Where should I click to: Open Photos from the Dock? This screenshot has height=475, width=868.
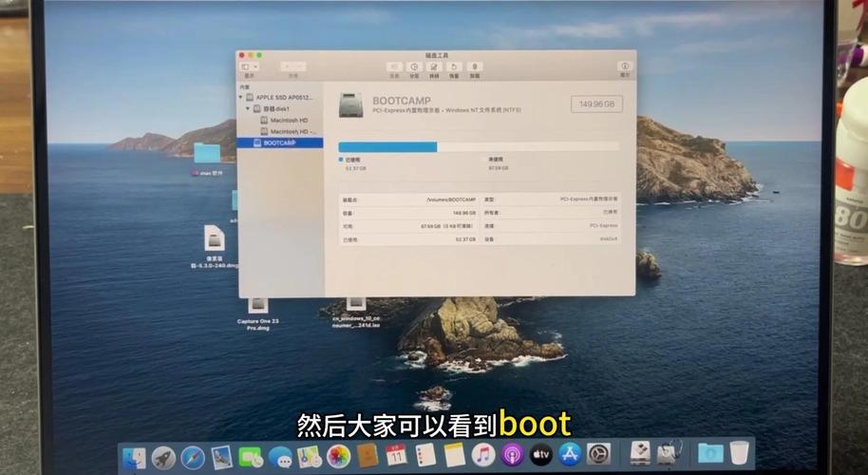point(338,457)
